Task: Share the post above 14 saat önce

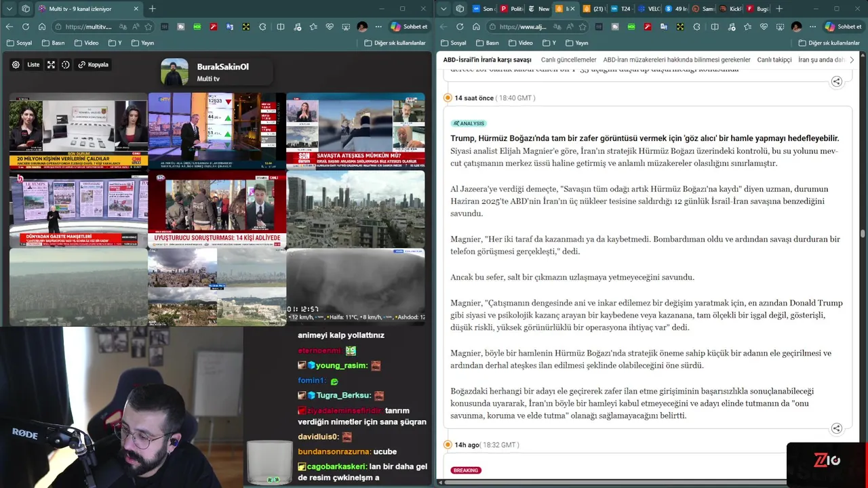Action: click(836, 81)
